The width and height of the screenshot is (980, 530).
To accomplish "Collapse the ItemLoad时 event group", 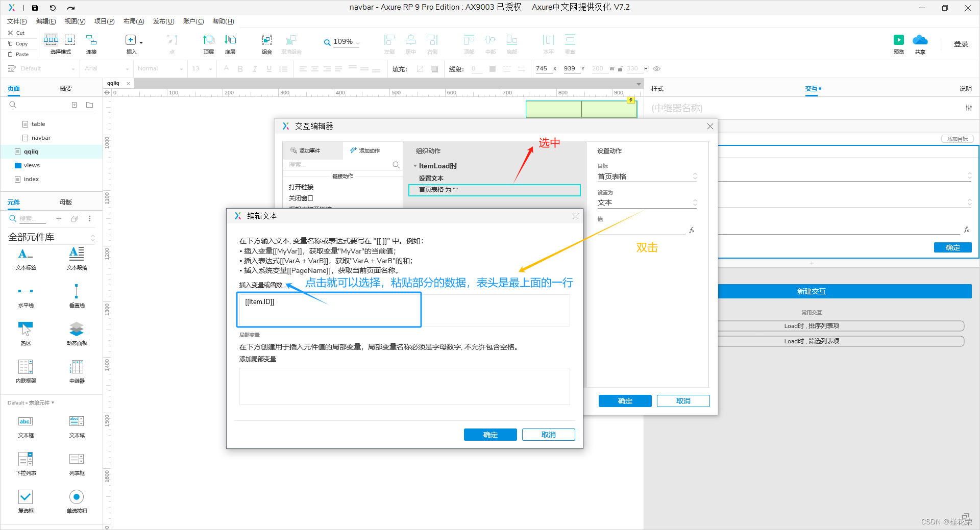I will (x=415, y=166).
